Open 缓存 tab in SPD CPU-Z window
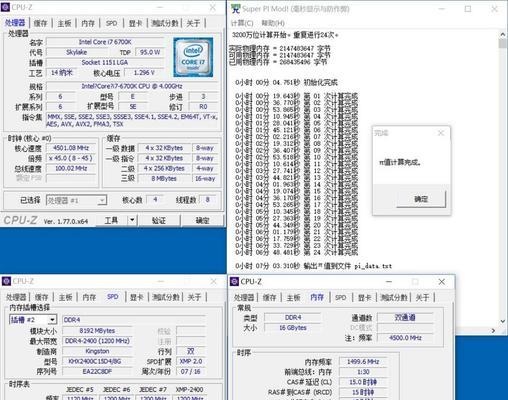The height and width of the screenshot is (400, 508). pos(42,297)
